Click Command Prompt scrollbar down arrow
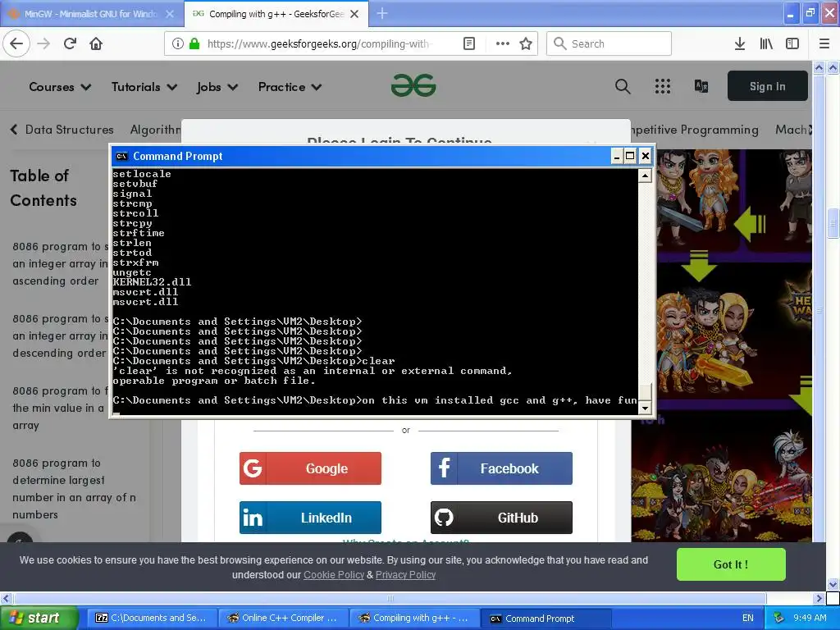Screen dimensions: 840x630 tap(645, 408)
